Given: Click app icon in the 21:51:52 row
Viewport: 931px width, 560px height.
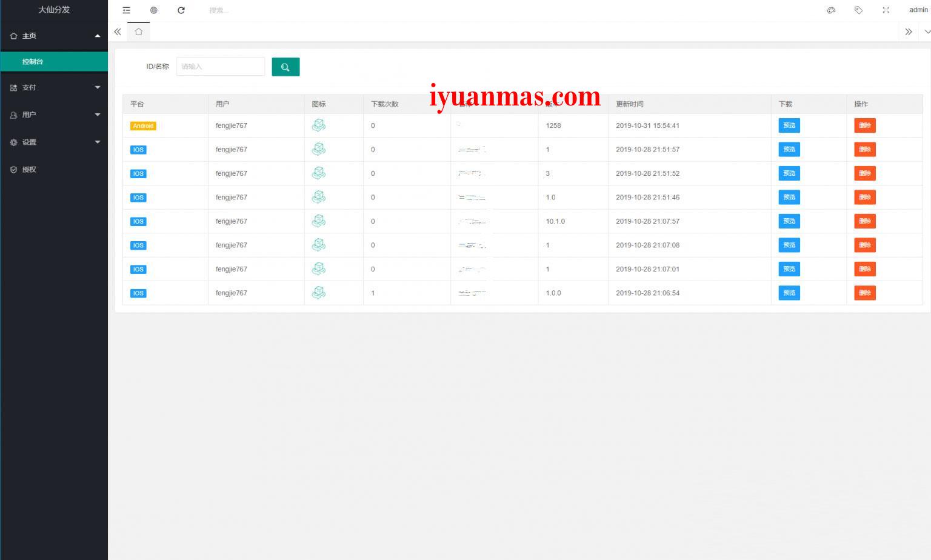Looking at the screenshot, I should point(319,173).
